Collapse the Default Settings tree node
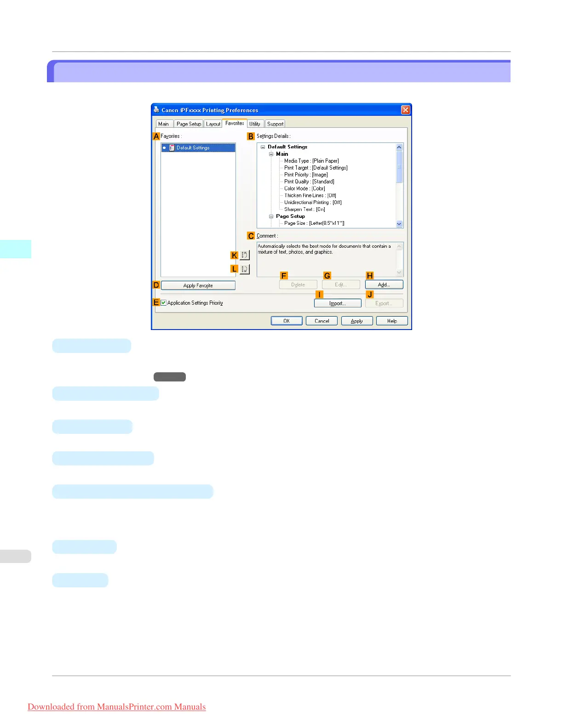The image size is (563, 728). [x=263, y=147]
